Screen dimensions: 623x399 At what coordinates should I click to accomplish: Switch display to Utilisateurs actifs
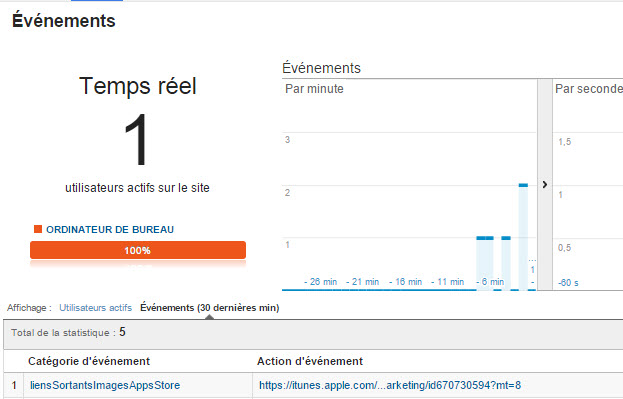(95, 308)
